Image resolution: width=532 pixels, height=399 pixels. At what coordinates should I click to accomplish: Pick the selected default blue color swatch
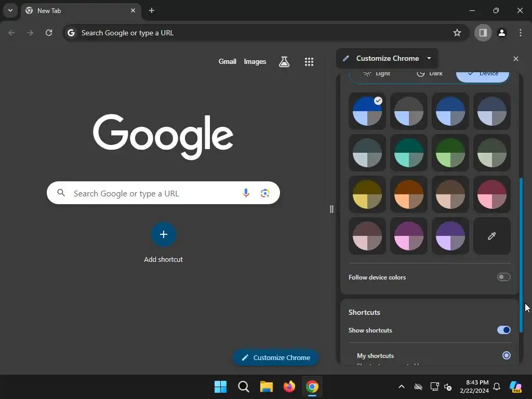click(367, 111)
